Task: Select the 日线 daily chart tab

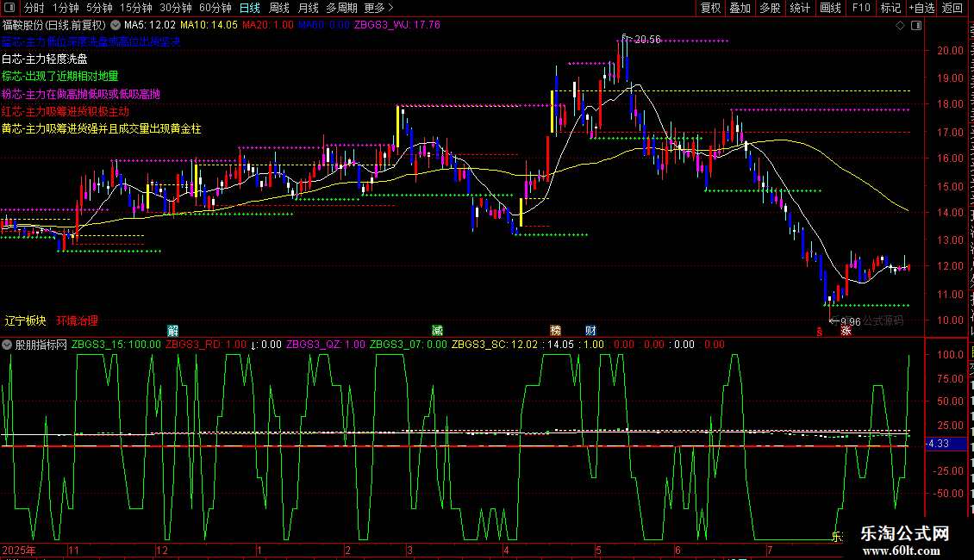Action: click(x=250, y=8)
